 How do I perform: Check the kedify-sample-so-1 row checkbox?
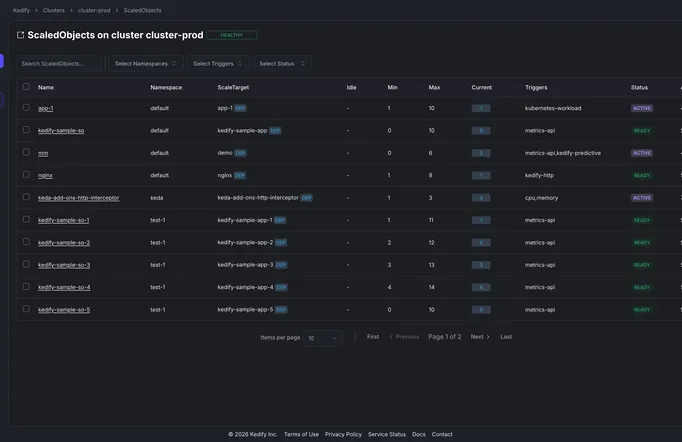26,219
